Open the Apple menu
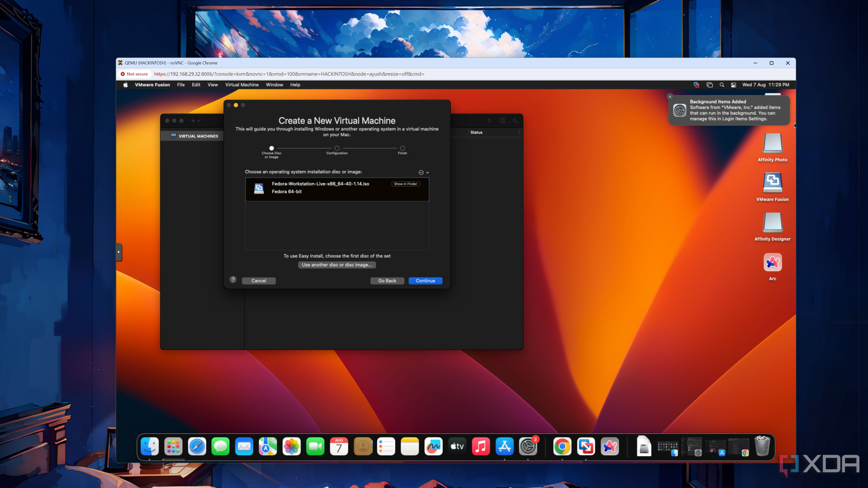 click(x=125, y=85)
